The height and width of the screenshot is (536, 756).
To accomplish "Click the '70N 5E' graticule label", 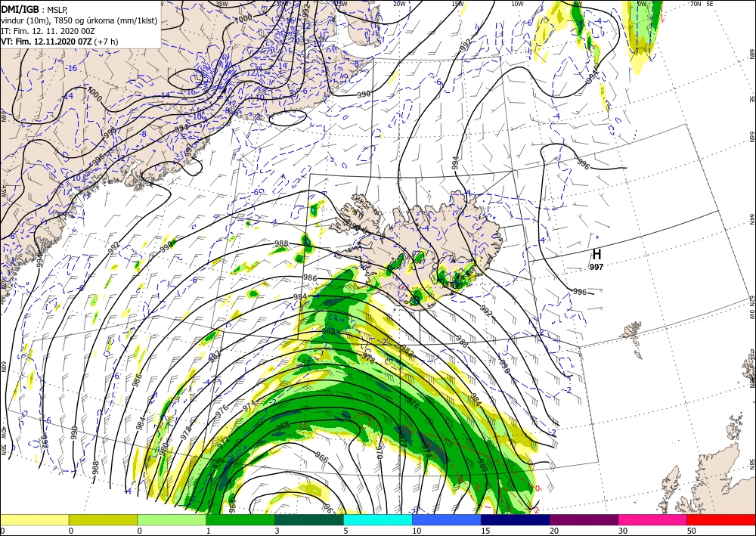I will (702, 4).
